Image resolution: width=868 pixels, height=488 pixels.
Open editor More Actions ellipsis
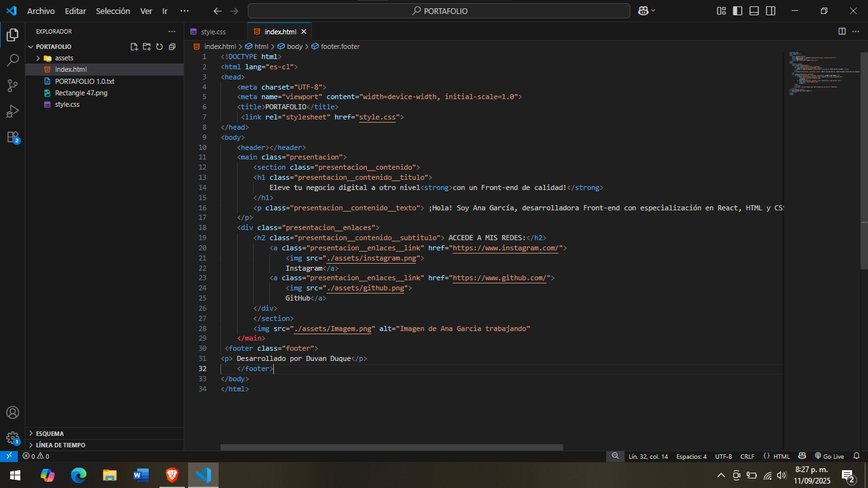(856, 31)
